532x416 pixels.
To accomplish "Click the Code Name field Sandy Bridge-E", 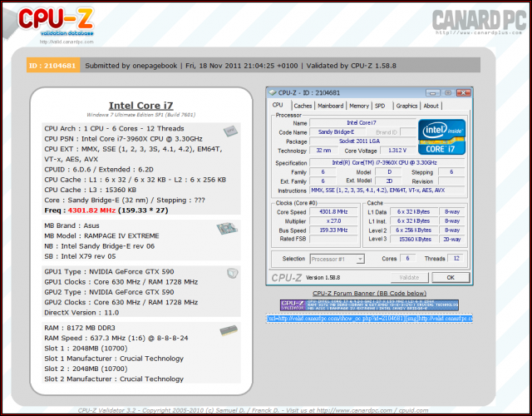I will (336, 131).
